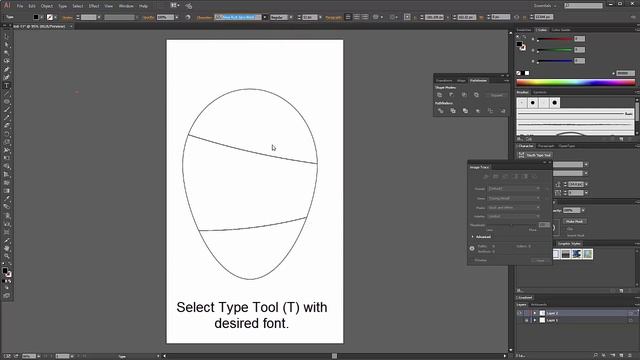Screen dimensions: 640x360
Task: Select the Lasso tool
Action: point(7,61)
